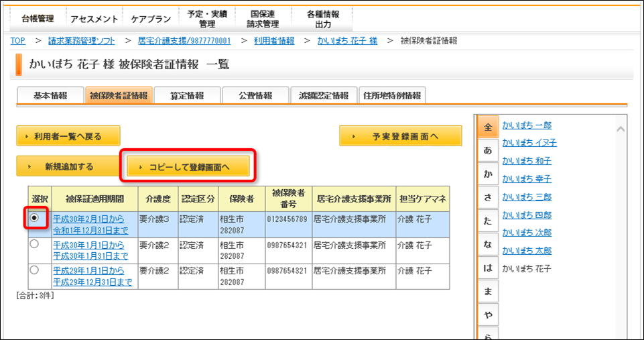Open the ケアプラン menu

[x=151, y=19]
